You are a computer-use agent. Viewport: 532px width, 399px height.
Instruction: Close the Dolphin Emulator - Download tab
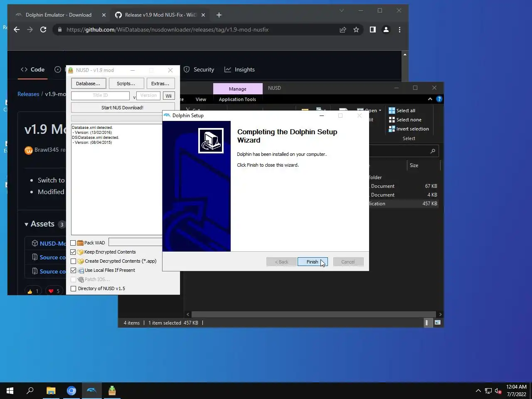(x=104, y=15)
